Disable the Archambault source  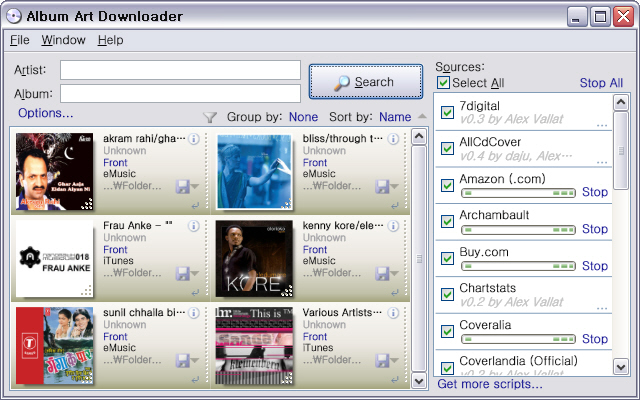coord(447,221)
